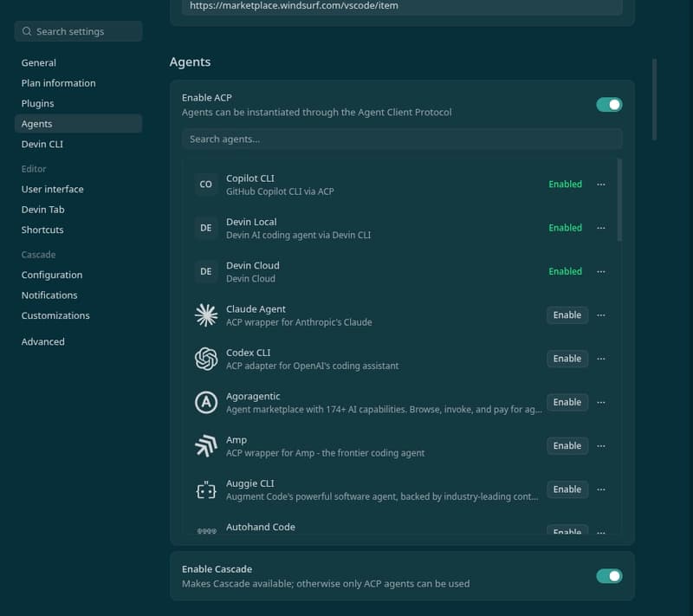693x616 pixels.
Task: Focus the Search agents field
Action: [x=402, y=139]
